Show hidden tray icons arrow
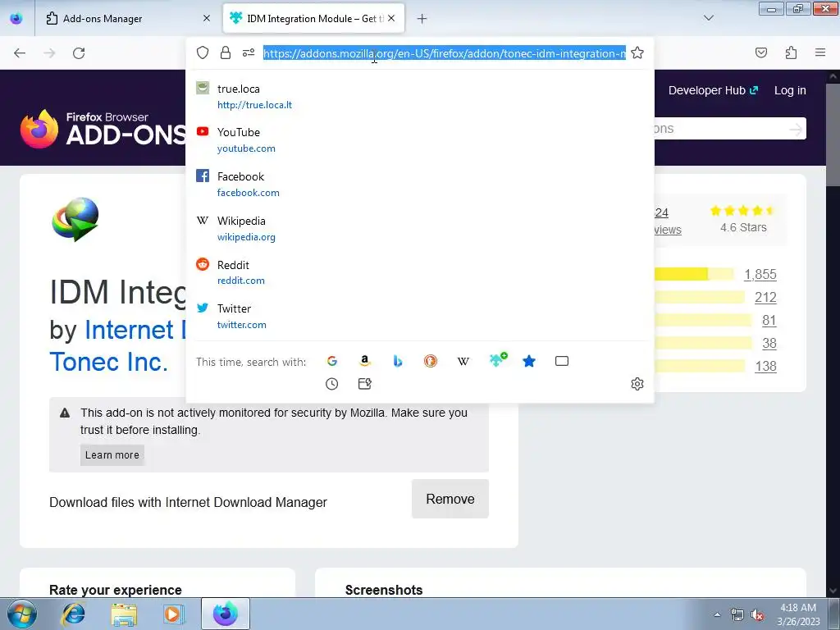Image resolution: width=840 pixels, height=630 pixels. pyautogui.click(x=717, y=614)
